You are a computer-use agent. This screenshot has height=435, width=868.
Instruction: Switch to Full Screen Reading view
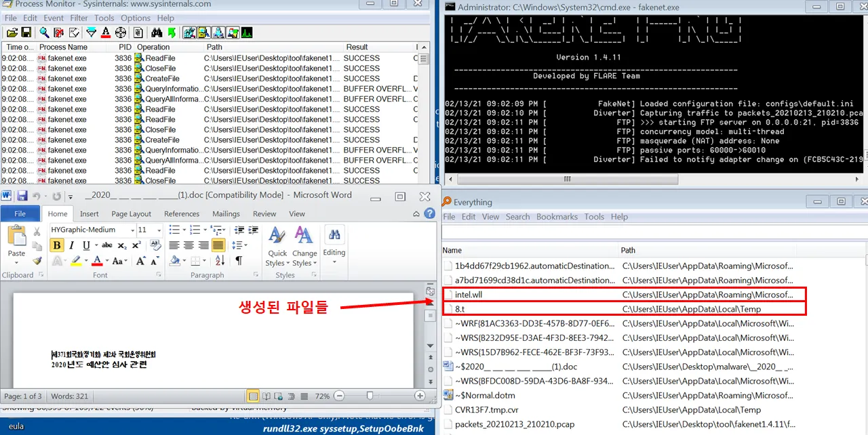pyautogui.click(x=266, y=396)
